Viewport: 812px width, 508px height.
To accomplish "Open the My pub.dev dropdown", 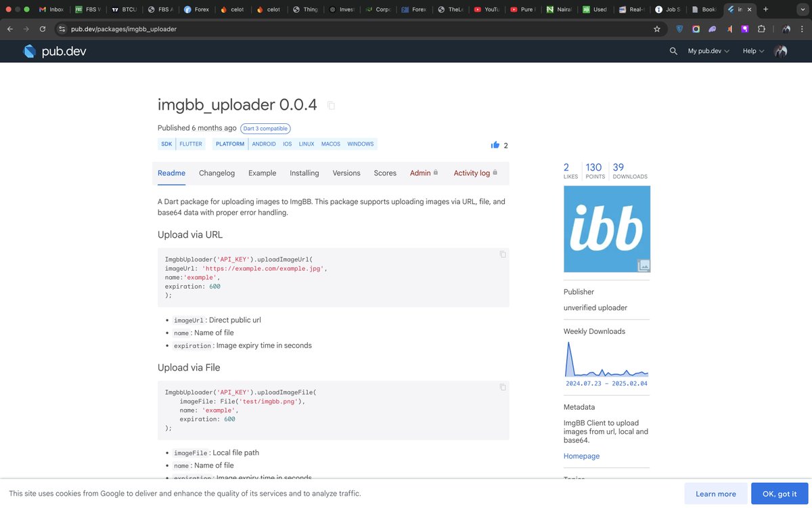I will (708, 51).
